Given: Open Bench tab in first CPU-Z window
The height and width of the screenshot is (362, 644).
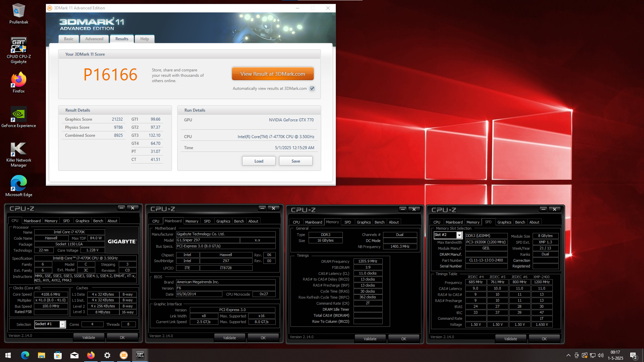Looking at the screenshot, I should (98, 221).
